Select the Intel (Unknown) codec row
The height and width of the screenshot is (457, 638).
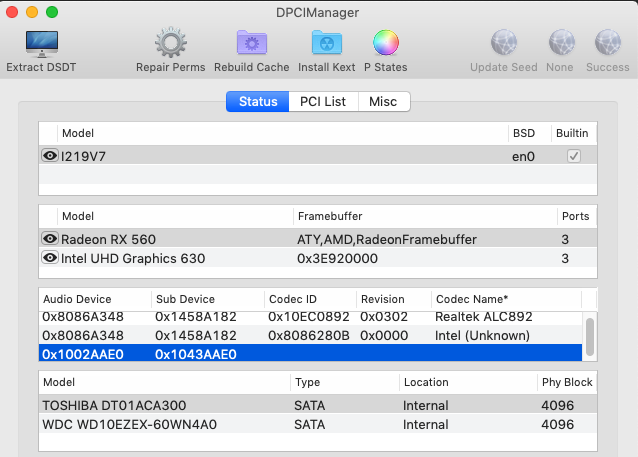310,335
